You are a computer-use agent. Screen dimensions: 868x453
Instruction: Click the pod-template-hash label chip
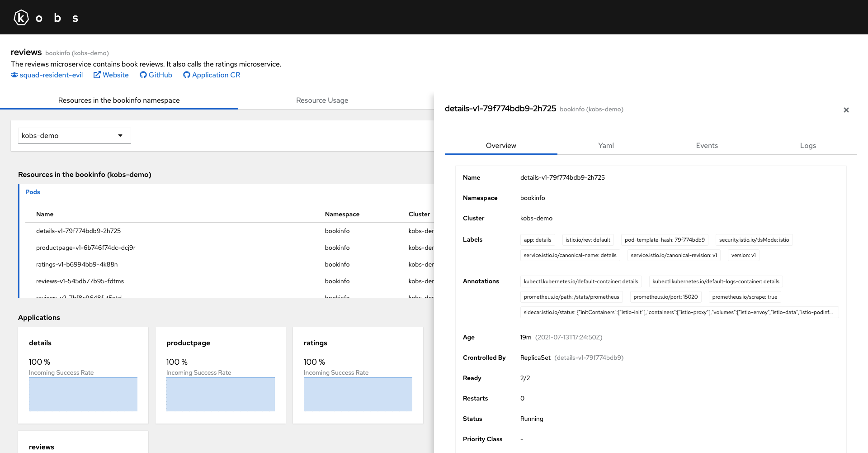tap(665, 240)
